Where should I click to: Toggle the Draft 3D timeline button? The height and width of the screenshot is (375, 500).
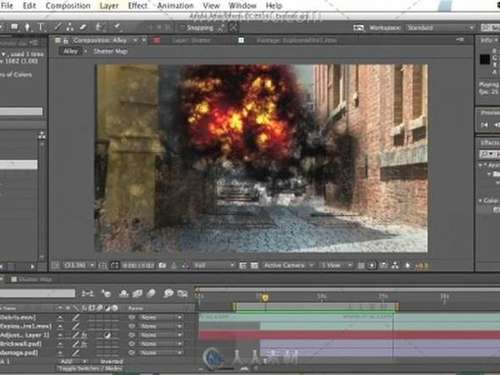pyautogui.click(x=106, y=293)
